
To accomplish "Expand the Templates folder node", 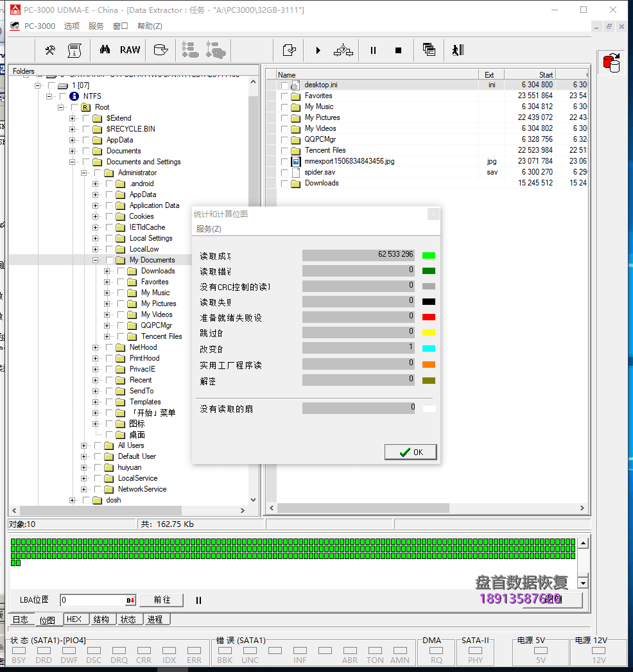I will (96, 402).
